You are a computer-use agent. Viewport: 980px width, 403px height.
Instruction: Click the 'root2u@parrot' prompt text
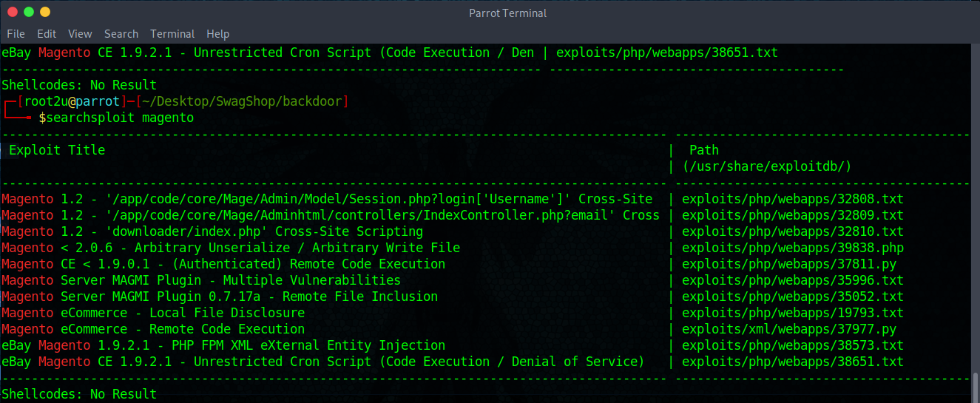coord(72,101)
